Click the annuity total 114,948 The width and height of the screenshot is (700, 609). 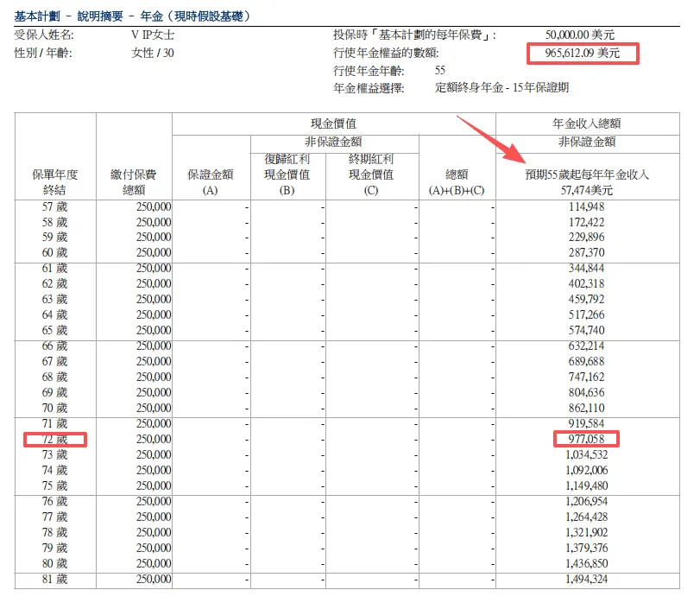587,206
